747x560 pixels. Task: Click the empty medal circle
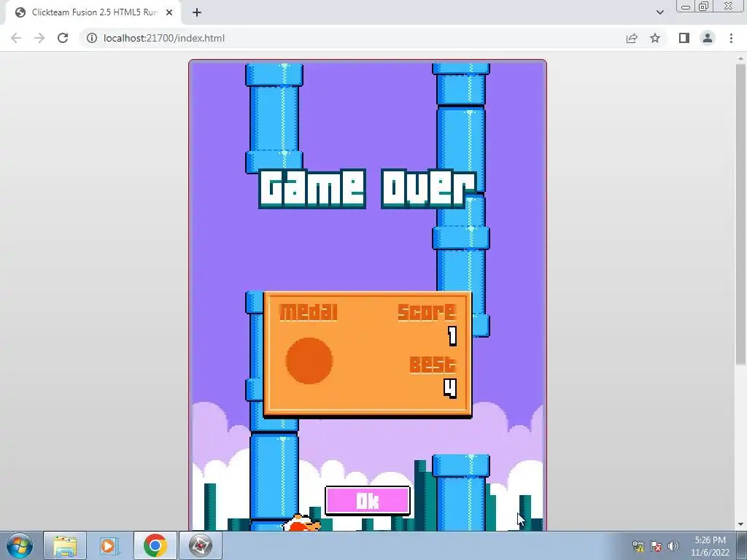coord(309,361)
